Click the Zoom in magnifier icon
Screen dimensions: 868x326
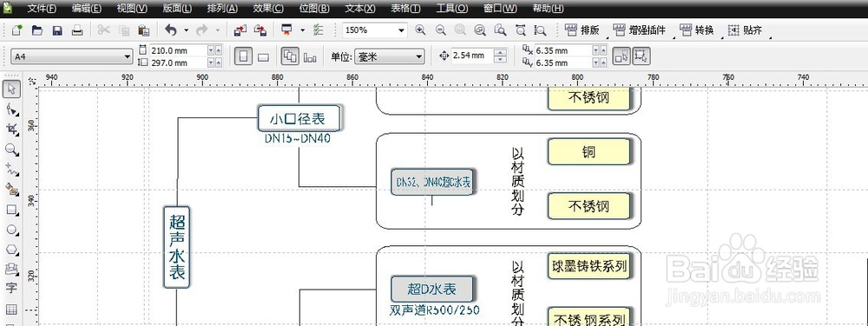[420, 30]
